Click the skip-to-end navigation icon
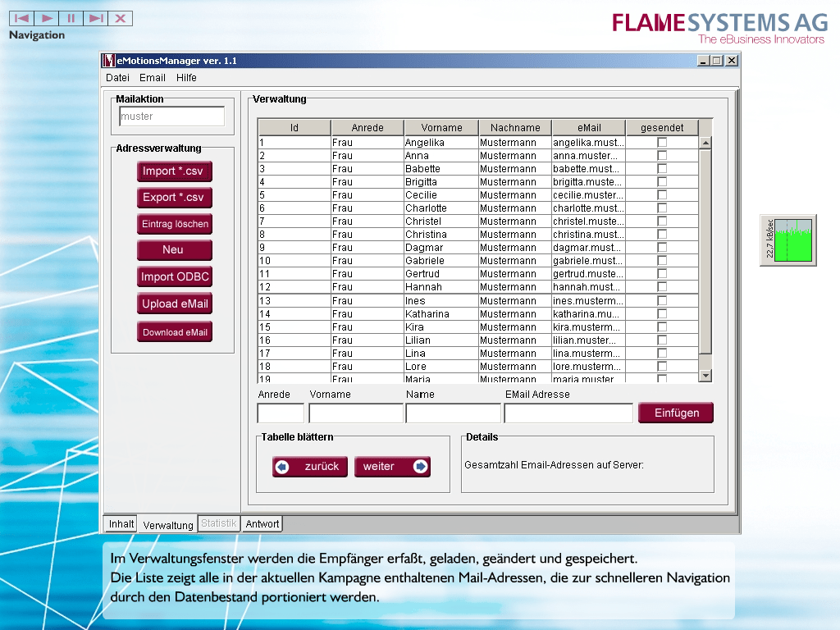Image resolution: width=840 pixels, height=630 pixels. [95, 18]
